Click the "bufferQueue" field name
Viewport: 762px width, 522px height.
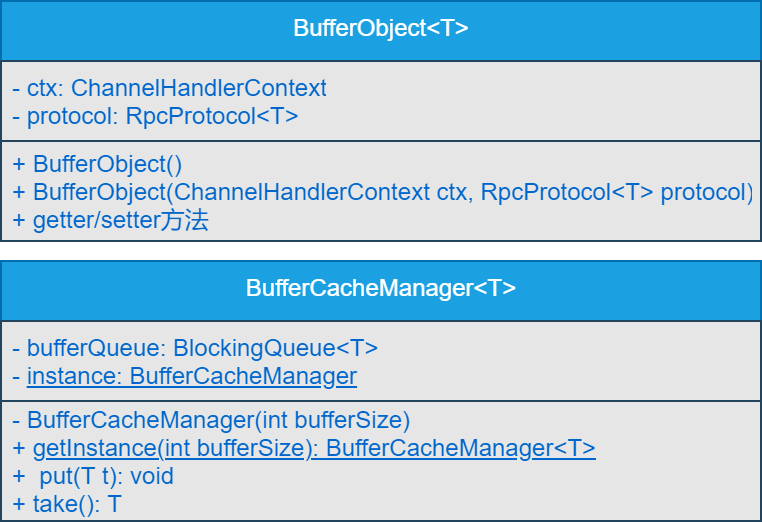92,348
